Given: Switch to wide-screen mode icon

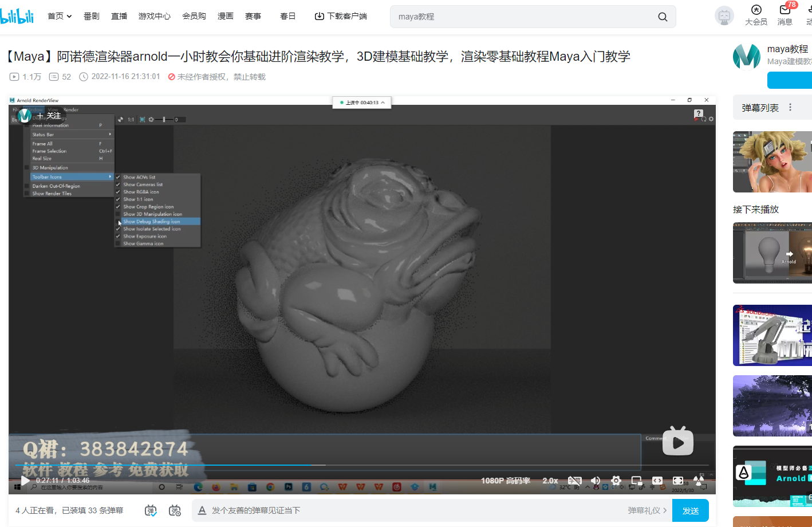Looking at the screenshot, I should click(657, 481).
